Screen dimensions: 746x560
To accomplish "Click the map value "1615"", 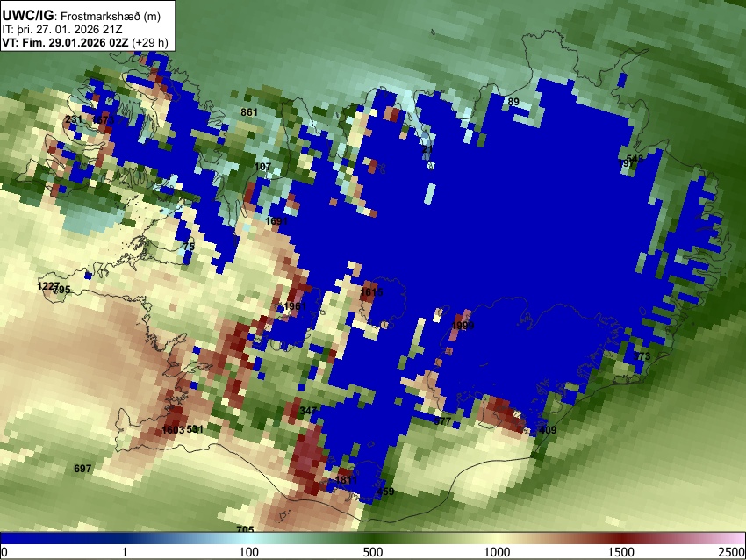I will point(371,292).
